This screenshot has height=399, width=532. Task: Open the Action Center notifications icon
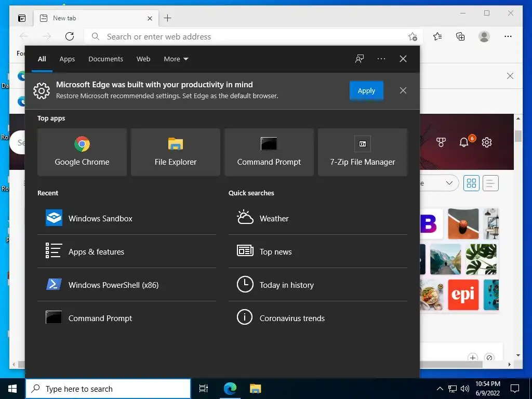[x=515, y=389]
